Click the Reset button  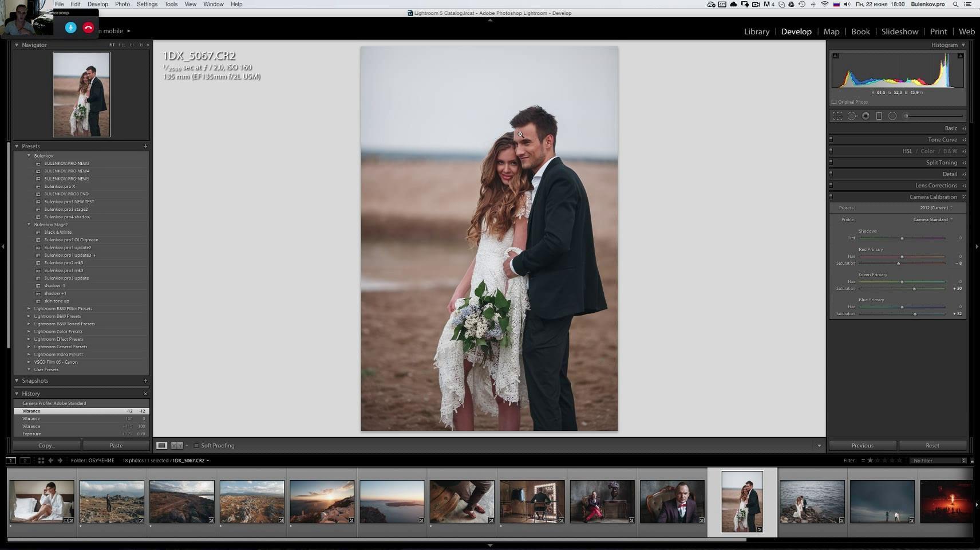click(x=932, y=445)
